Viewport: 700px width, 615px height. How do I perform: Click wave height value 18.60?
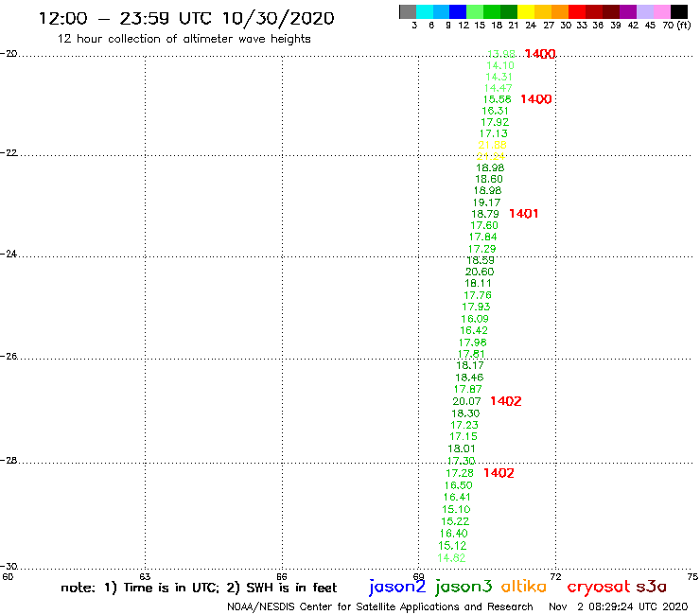pos(489,179)
